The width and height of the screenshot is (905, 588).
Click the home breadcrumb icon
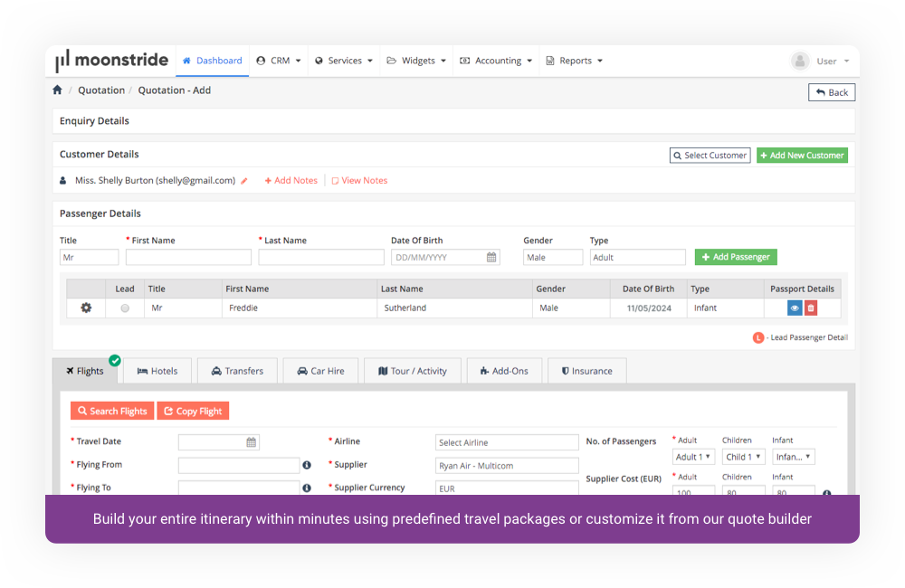58,90
